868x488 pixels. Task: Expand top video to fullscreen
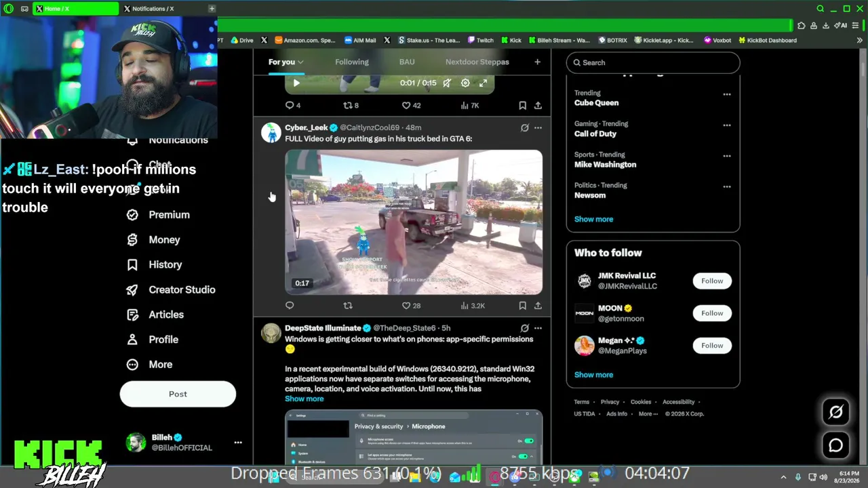[x=484, y=83]
